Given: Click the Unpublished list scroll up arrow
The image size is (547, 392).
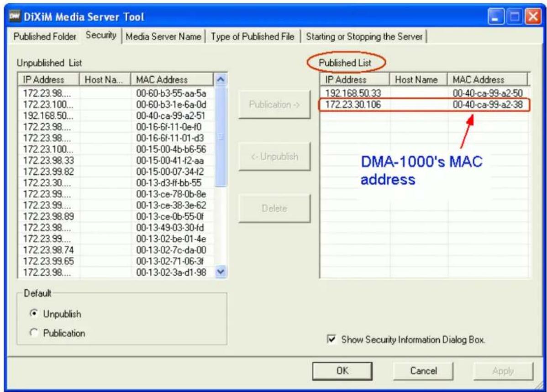Looking at the screenshot, I should click(221, 79).
